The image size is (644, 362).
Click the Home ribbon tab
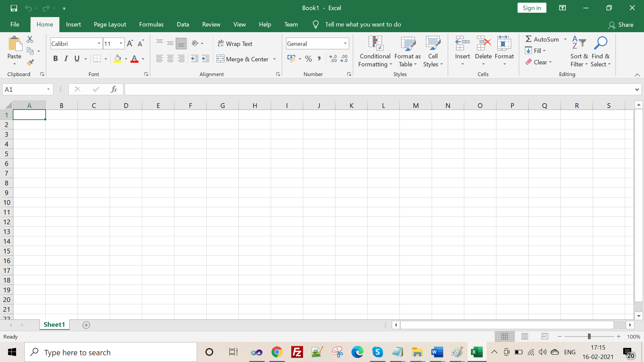pyautogui.click(x=44, y=24)
